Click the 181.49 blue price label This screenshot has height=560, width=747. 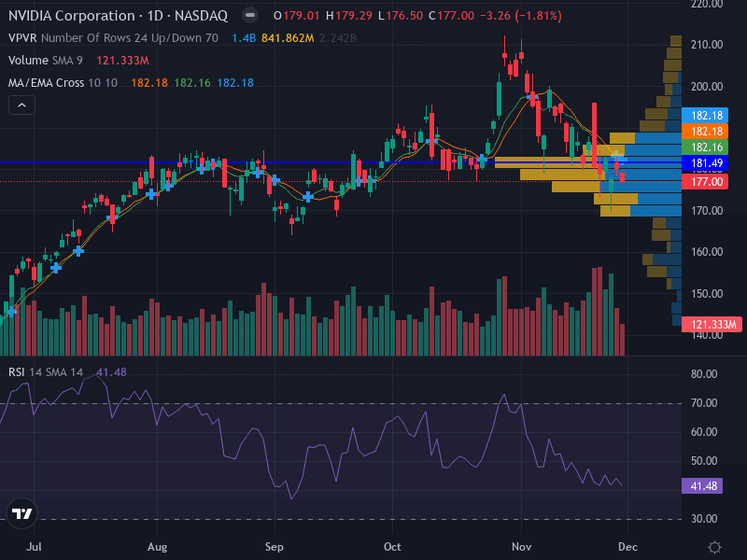[x=705, y=163]
